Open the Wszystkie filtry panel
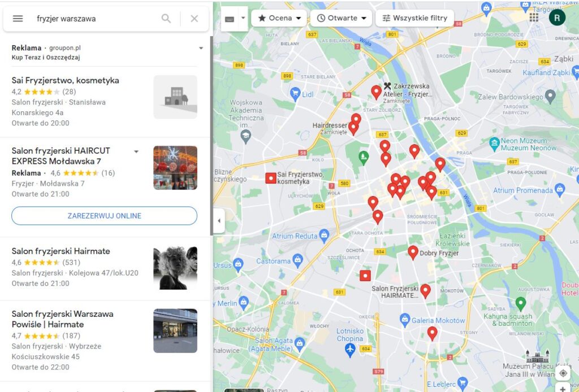 pos(415,18)
